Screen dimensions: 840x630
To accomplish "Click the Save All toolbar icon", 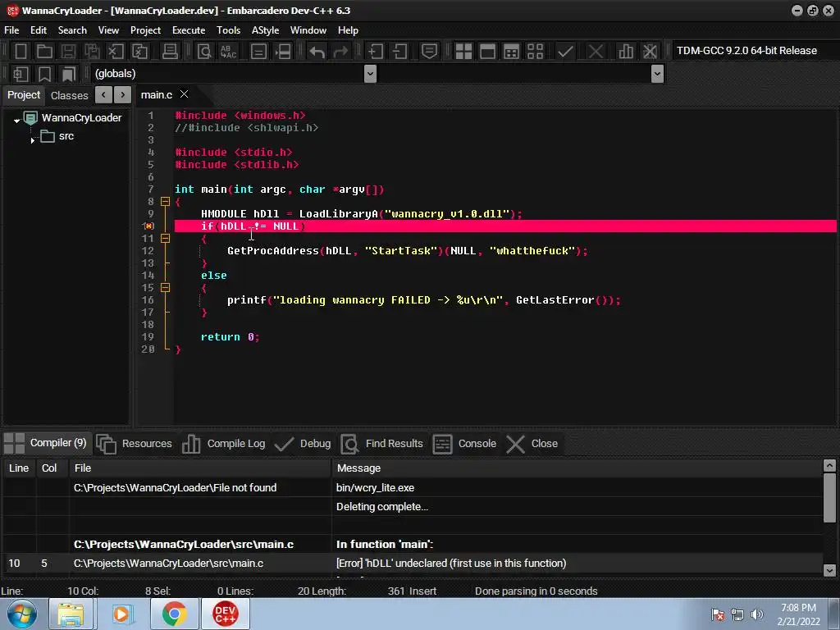I will pyautogui.click(x=92, y=52).
